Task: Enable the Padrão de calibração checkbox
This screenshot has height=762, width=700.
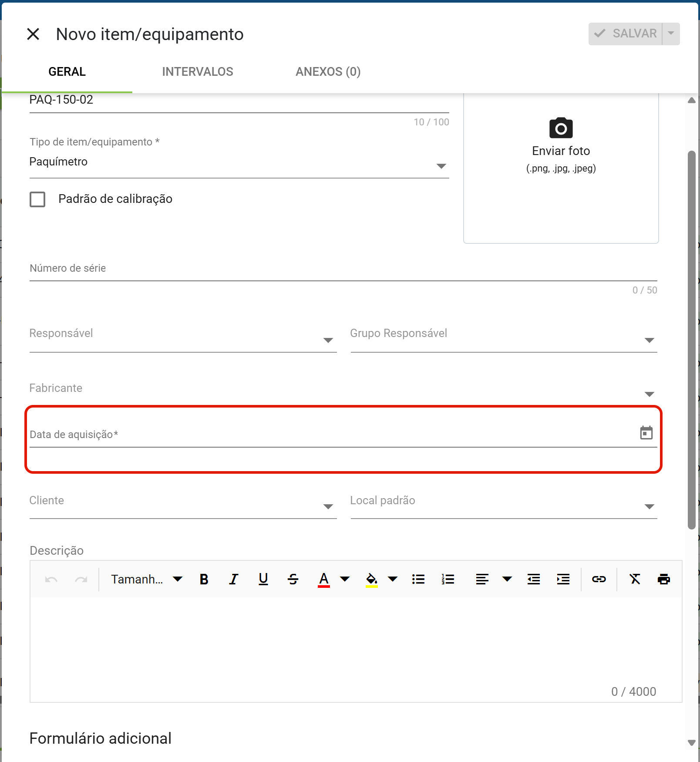Action: (x=37, y=199)
